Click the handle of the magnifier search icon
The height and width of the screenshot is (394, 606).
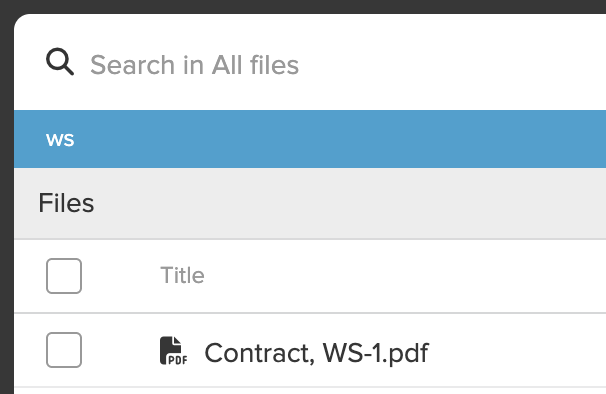pos(69,70)
